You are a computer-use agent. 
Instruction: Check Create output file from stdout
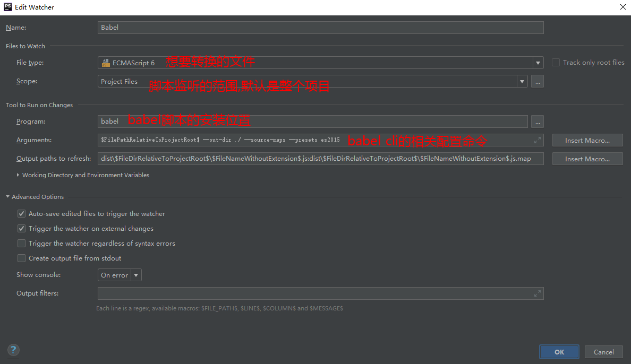coord(21,258)
